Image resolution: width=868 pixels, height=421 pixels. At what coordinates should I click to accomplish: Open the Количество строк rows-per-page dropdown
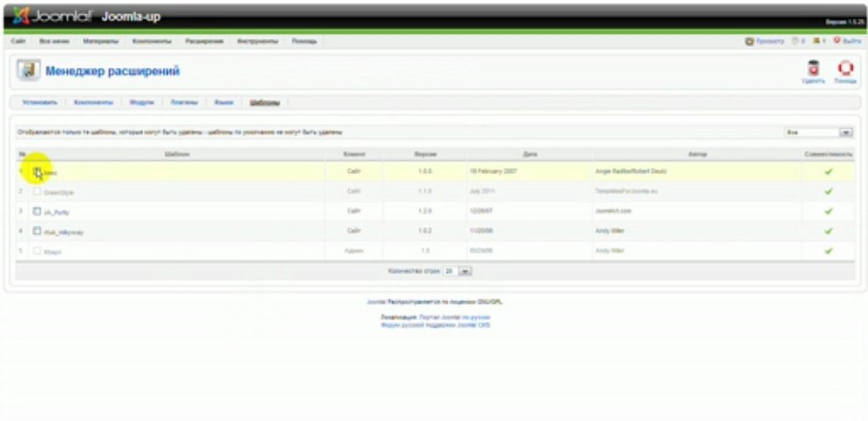pyautogui.click(x=458, y=271)
